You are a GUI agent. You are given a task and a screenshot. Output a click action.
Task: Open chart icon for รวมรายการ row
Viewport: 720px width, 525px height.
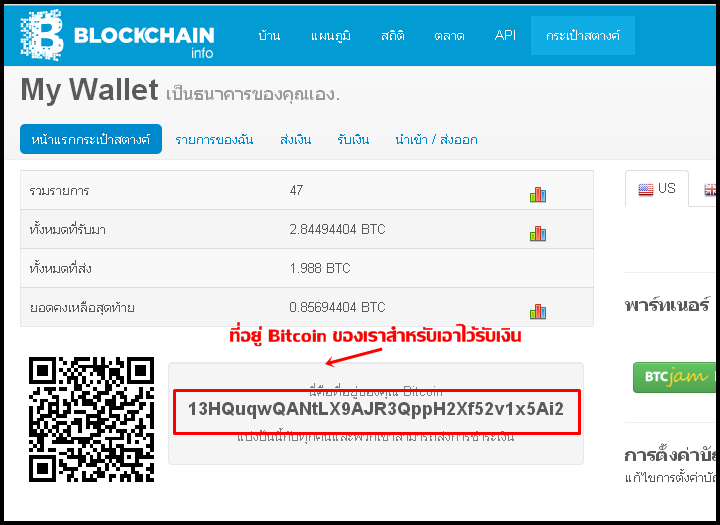coord(538,195)
